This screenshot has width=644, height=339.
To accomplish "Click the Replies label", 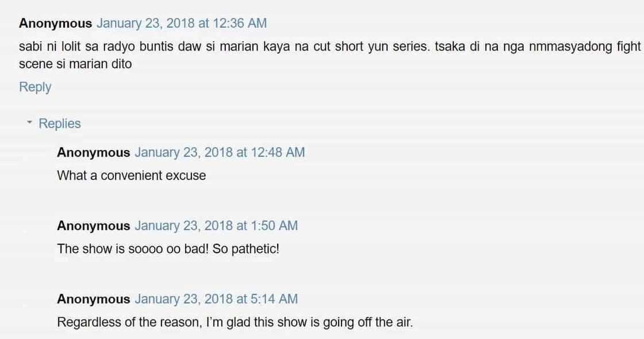I will click(59, 124).
